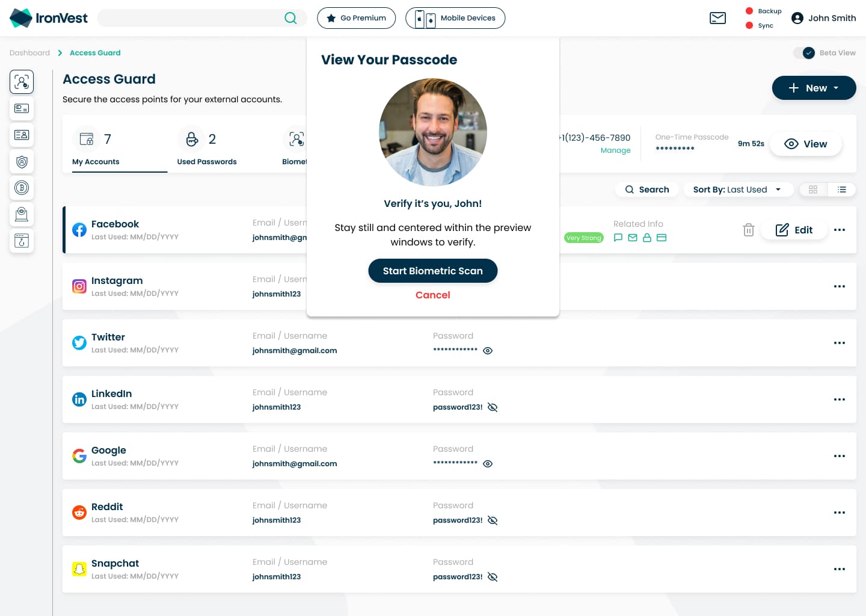The height and width of the screenshot is (616, 866).
Task: Hide the Snapchat password
Action: [x=493, y=577]
